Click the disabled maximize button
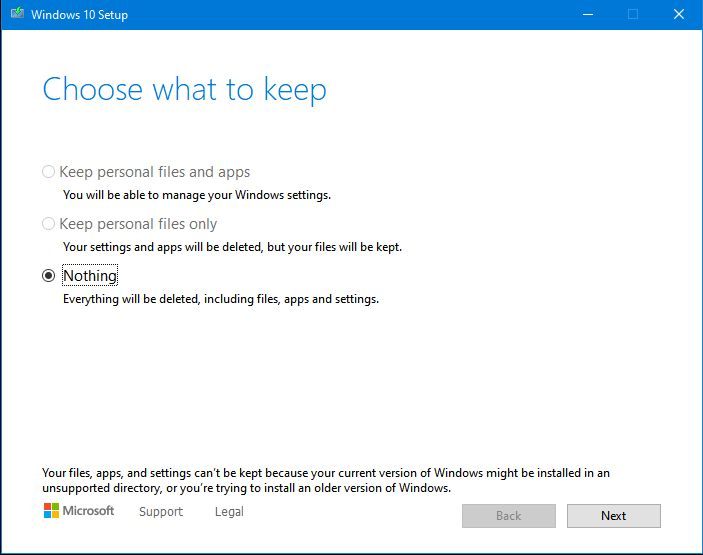 (x=633, y=14)
